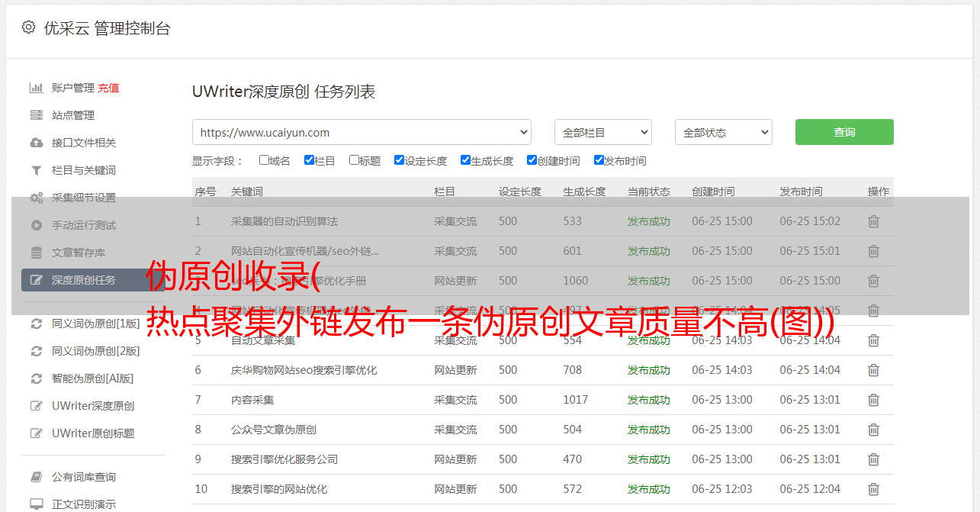Toggle the 标题 display field checkbox
Viewport: 980px width, 512px height.
pos(354,160)
